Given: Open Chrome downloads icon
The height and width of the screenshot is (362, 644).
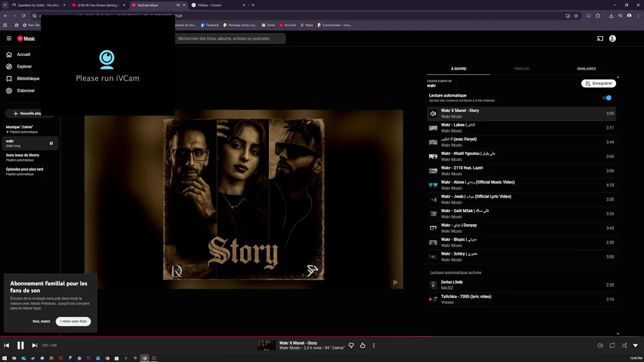Looking at the screenshot, I should tap(611, 16).
